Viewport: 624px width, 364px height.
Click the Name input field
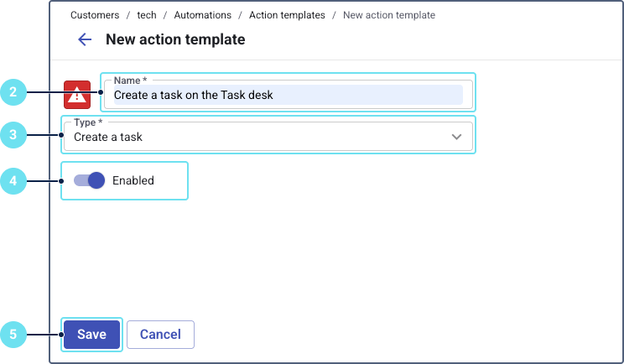pos(285,95)
